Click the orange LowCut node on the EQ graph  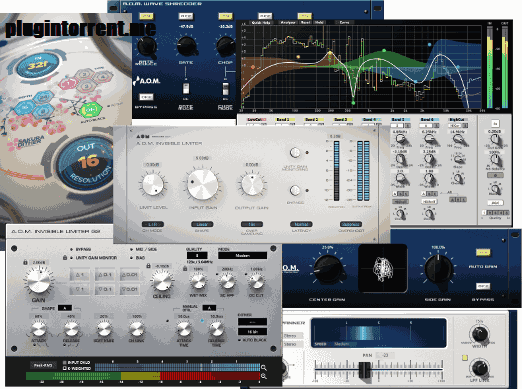click(x=253, y=67)
